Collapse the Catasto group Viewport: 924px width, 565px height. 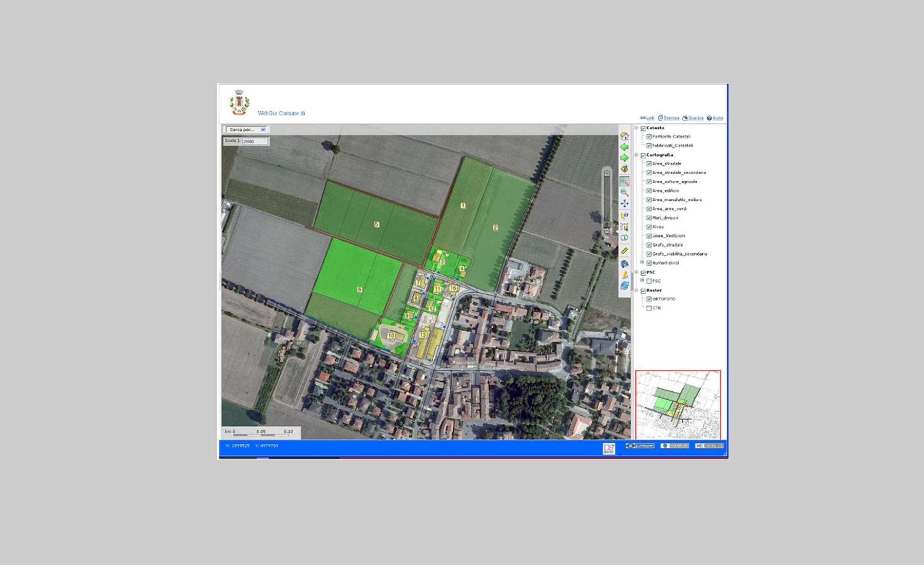pos(637,128)
